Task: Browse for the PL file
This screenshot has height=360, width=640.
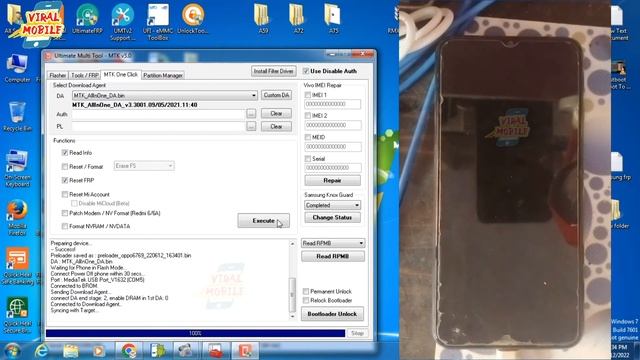Action: (x=251, y=127)
